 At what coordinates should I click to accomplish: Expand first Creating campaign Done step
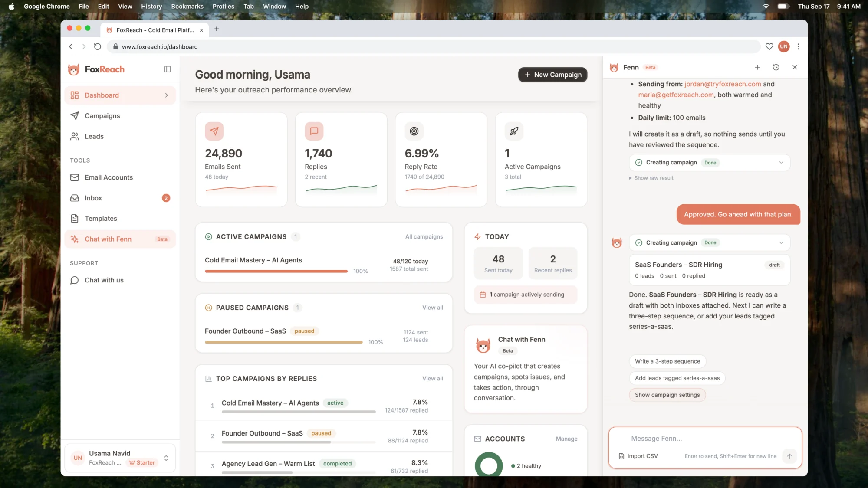709,163
